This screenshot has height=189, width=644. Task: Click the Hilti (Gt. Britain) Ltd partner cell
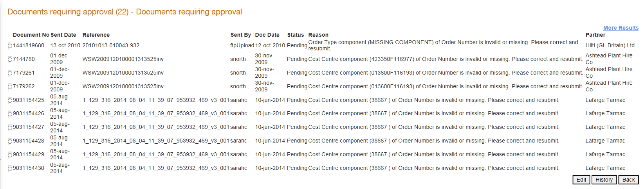[x=610, y=45]
